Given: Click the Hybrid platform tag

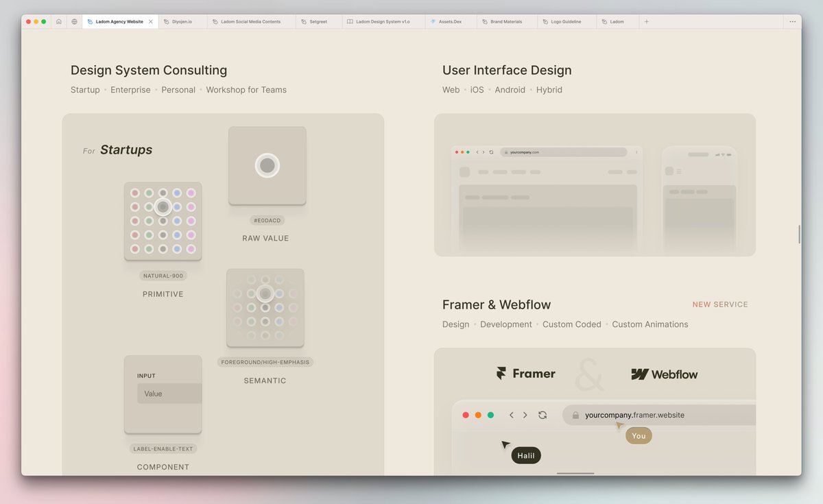Looking at the screenshot, I should pos(549,90).
